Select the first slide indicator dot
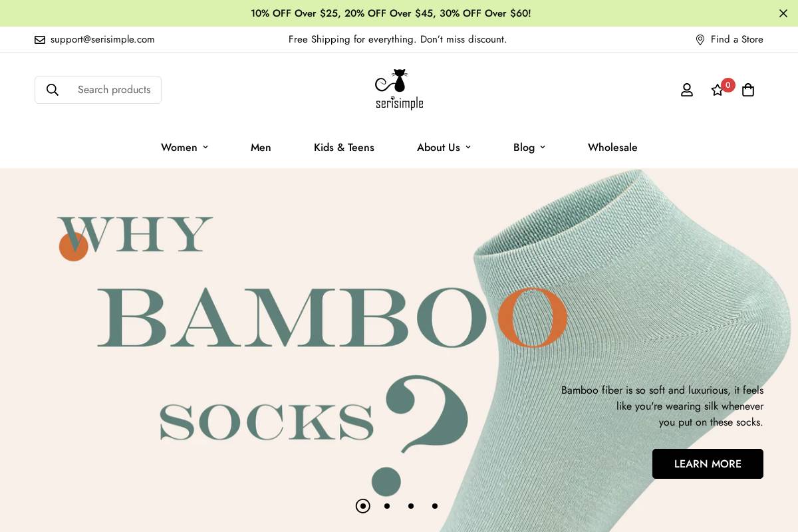The width and height of the screenshot is (798, 532). 362,506
